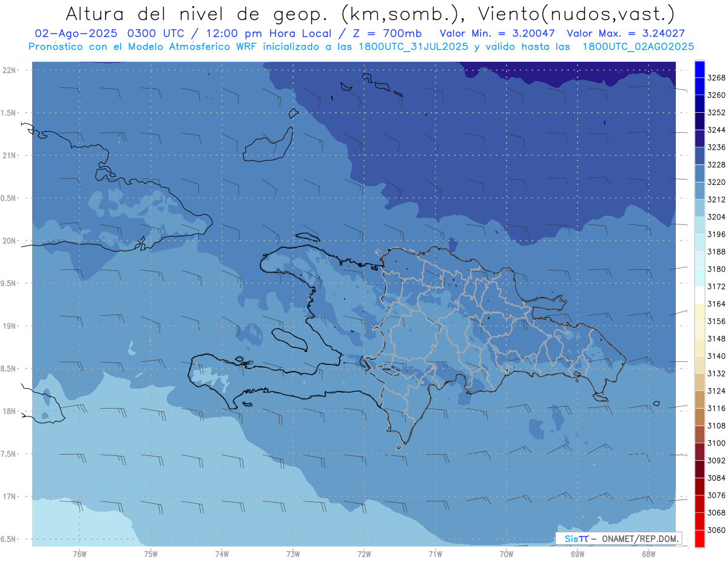Pick the brown swatch between 3116 and 3108
Image resolution: width=728 pixels, height=562 pixels.
pyautogui.click(x=699, y=416)
